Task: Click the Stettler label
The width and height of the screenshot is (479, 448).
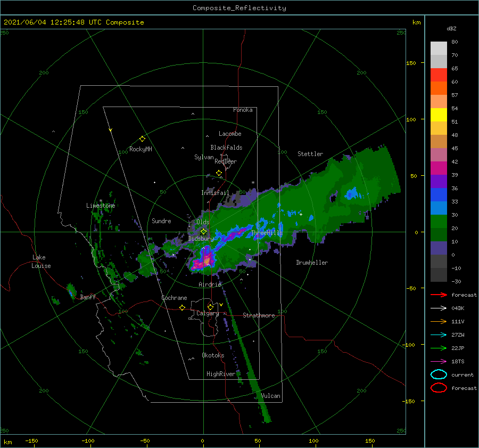Action: pos(310,154)
